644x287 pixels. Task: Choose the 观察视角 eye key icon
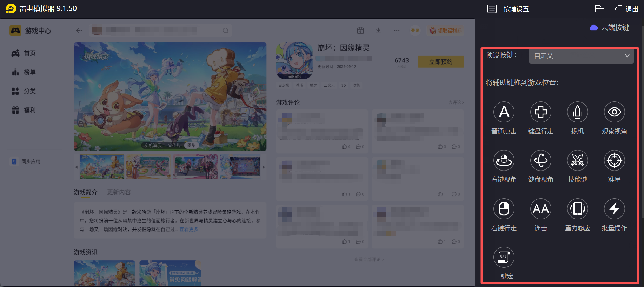[615, 112]
